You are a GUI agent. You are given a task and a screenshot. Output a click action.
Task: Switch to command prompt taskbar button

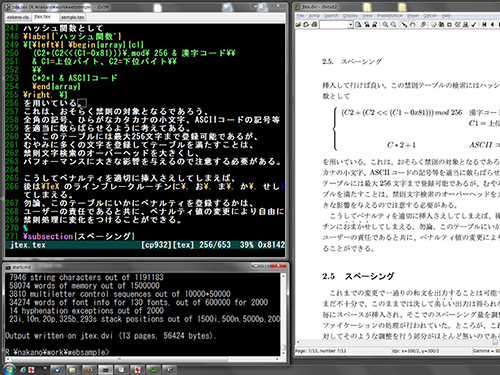[x=105, y=370]
